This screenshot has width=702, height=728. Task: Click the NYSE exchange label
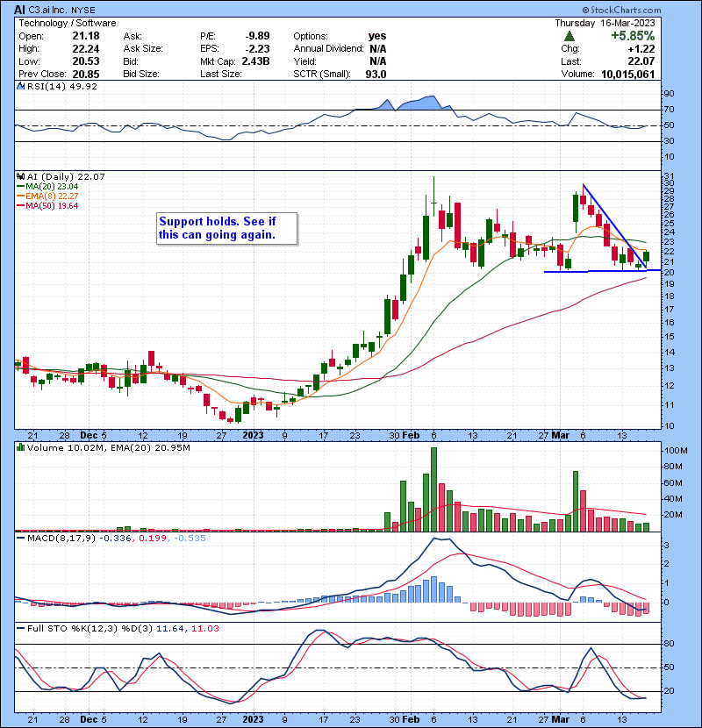tap(83, 11)
